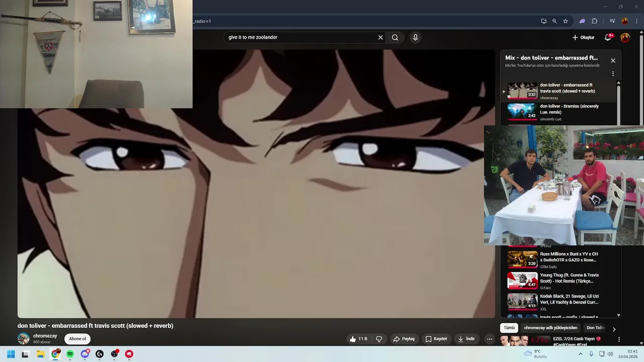Screen dimensions: 644x362
Task: Select Kodak Black, 21 Savage playlist item
Action: click(x=561, y=302)
